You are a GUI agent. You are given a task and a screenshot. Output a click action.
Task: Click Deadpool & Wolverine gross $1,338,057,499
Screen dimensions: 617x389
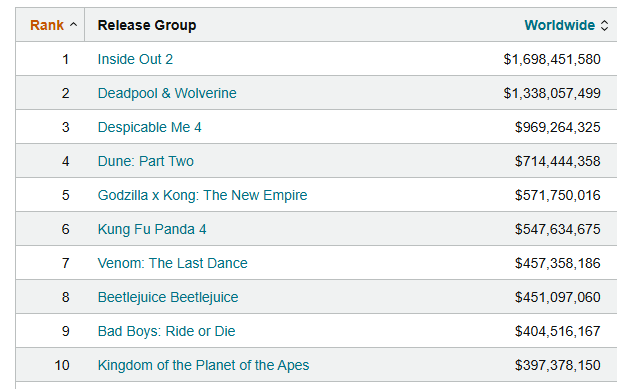tap(552, 93)
